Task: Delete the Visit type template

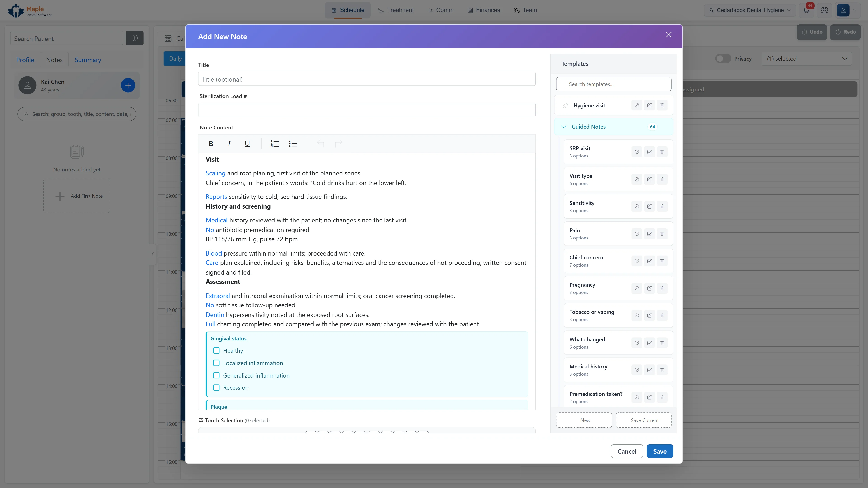Action: (662, 179)
